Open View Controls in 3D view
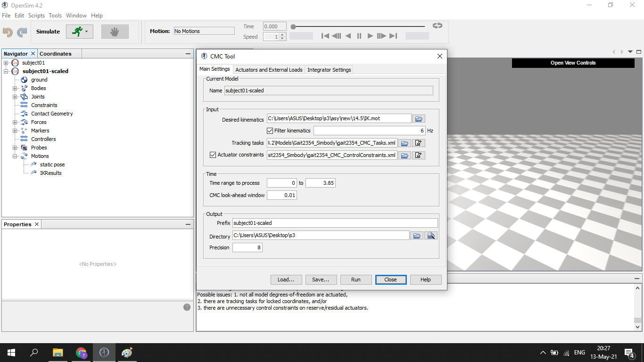This screenshot has width=644, height=362. 573,63
